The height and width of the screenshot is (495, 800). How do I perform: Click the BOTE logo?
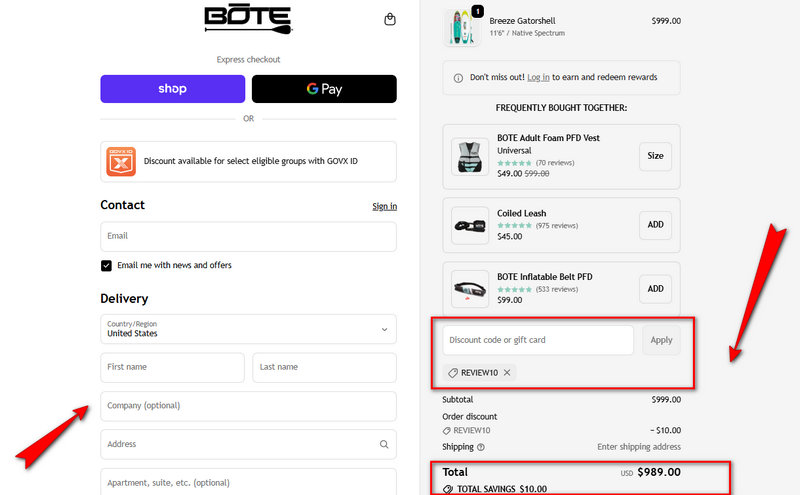coord(248,18)
